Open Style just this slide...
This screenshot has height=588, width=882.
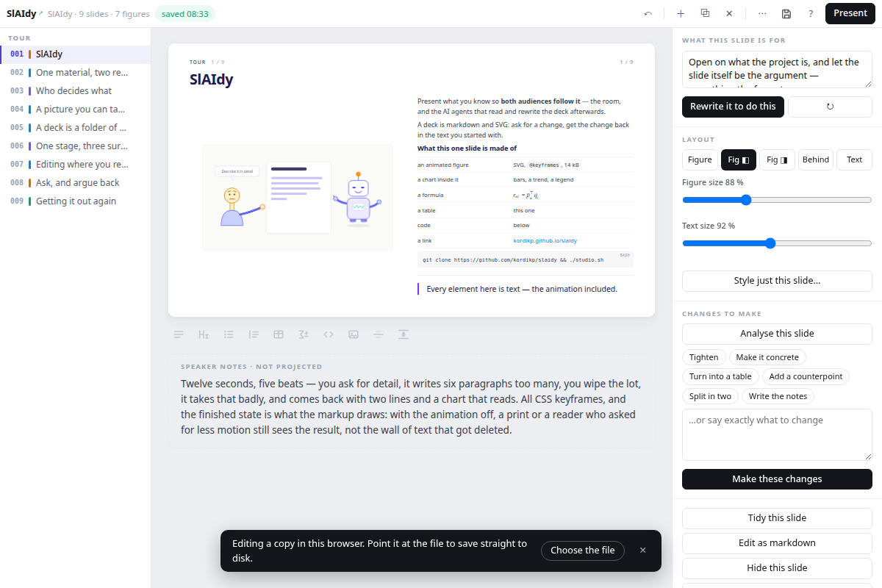click(777, 281)
